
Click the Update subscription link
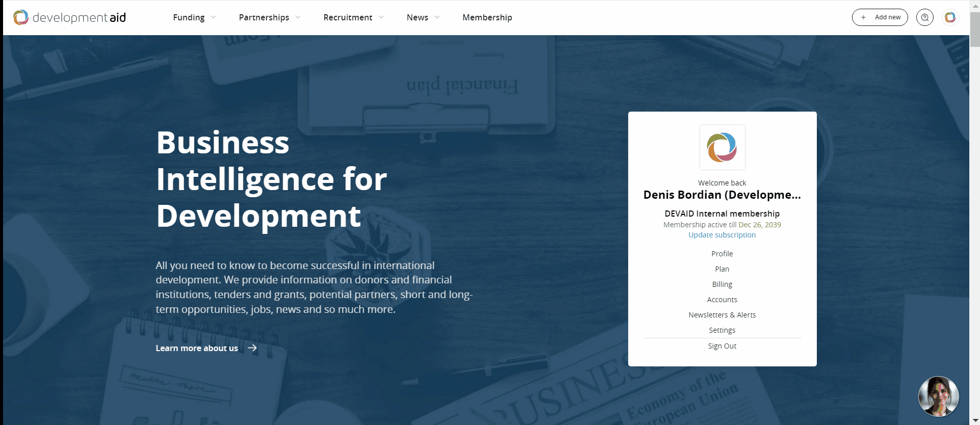point(722,235)
